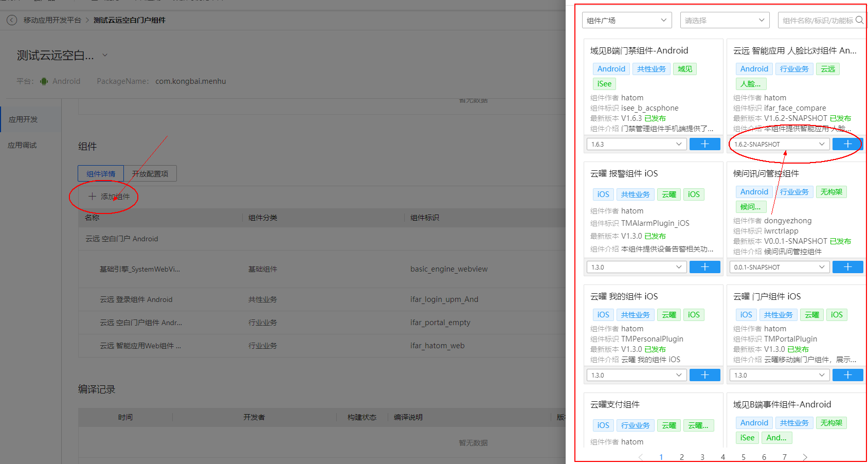Select page 1 in pagination
The width and height of the screenshot is (868, 464).
pyautogui.click(x=661, y=457)
